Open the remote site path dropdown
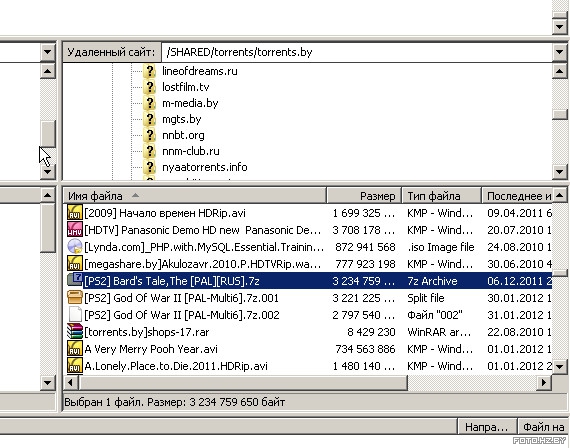Screen dimensions: 570x448 click(x=560, y=52)
